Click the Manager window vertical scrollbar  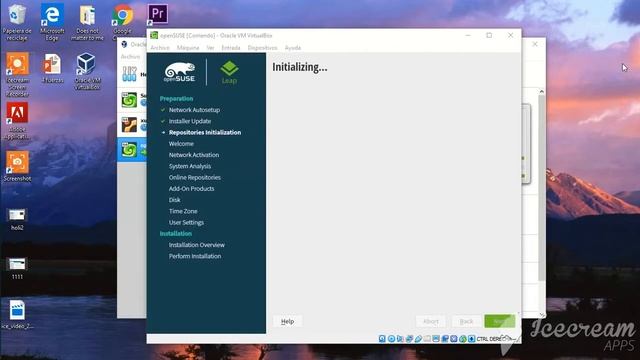tap(542, 188)
